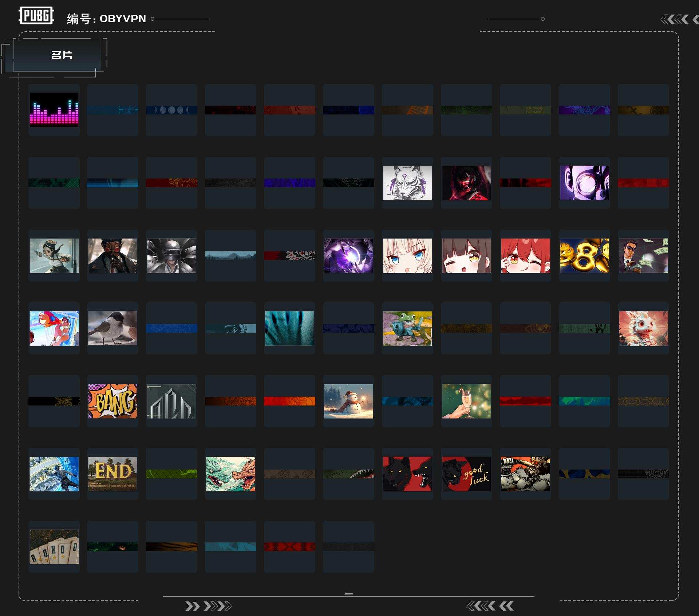Select the olive strip with faint lettering
The height and width of the screenshot is (616, 699).
(525, 110)
